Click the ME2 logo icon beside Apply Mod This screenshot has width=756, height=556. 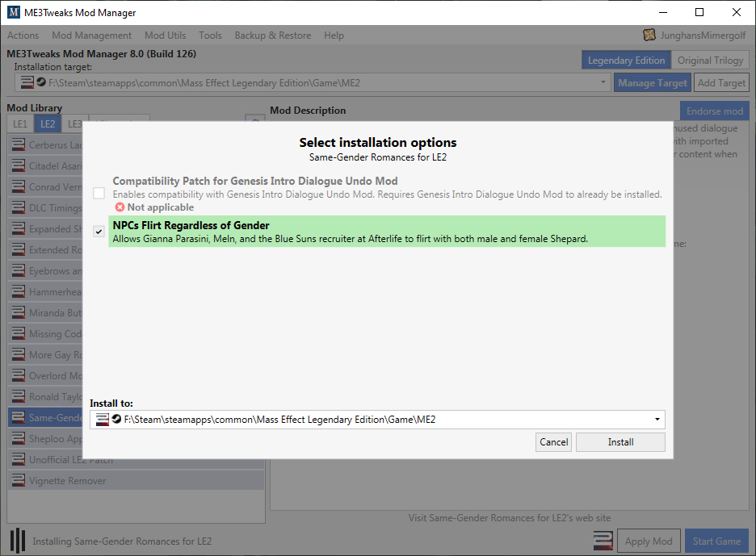602,541
